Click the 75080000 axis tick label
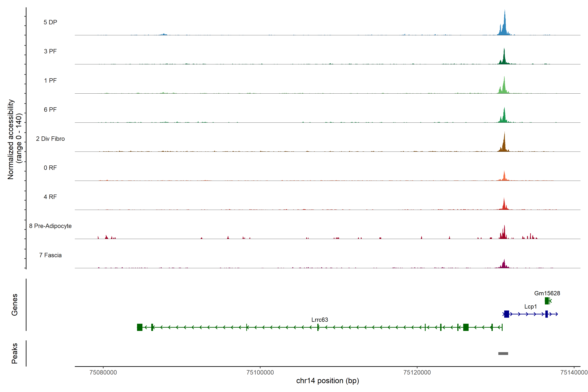588x392 pixels. point(103,373)
